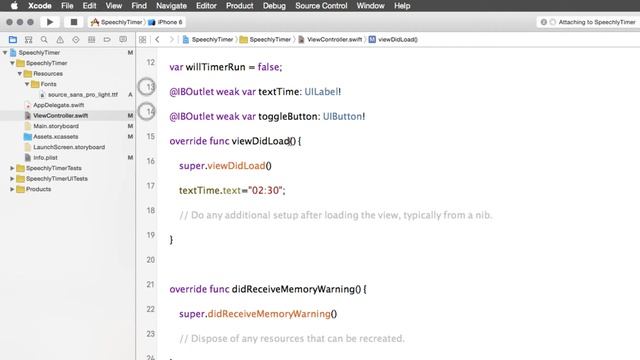Open the Find navigator magnifier icon
The image size is (640, 360).
point(44,40)
